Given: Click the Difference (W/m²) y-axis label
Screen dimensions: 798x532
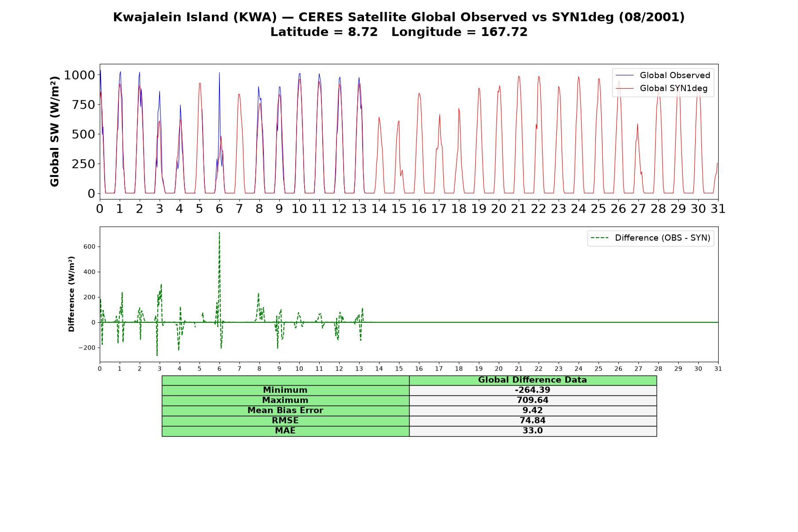Looking at the screenshot, I should pyautogui.click(x=71, y=294).
